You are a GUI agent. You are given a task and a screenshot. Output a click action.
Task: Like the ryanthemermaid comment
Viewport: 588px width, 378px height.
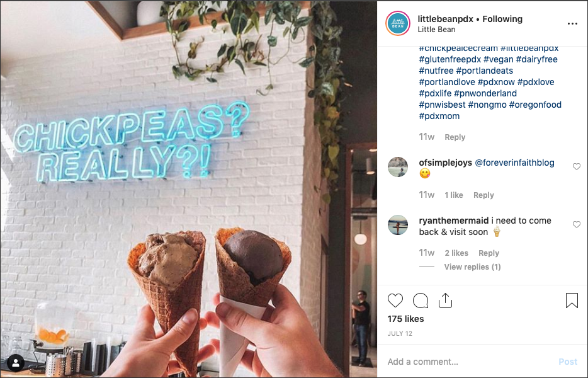[577, 224]
